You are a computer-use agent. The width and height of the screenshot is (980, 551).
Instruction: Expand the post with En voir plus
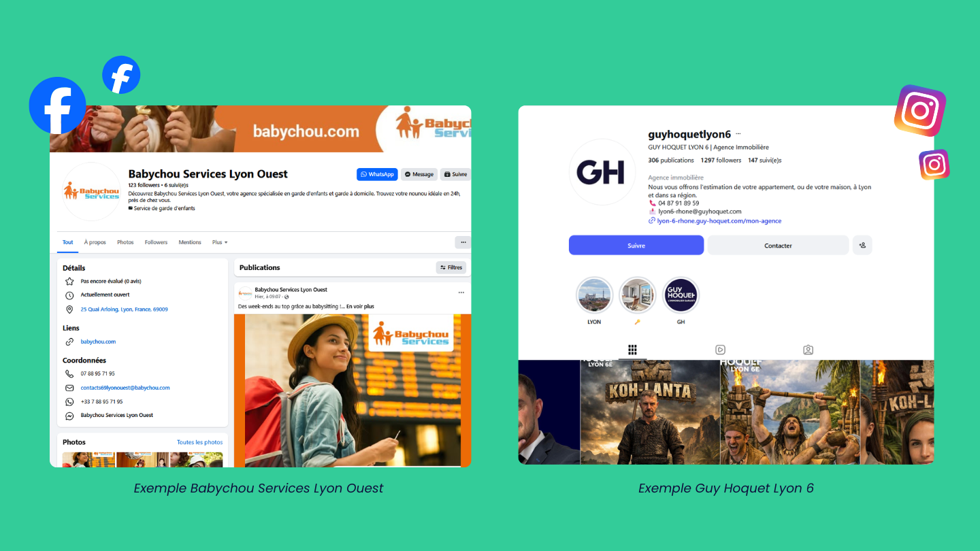click(x=360, y=306)
